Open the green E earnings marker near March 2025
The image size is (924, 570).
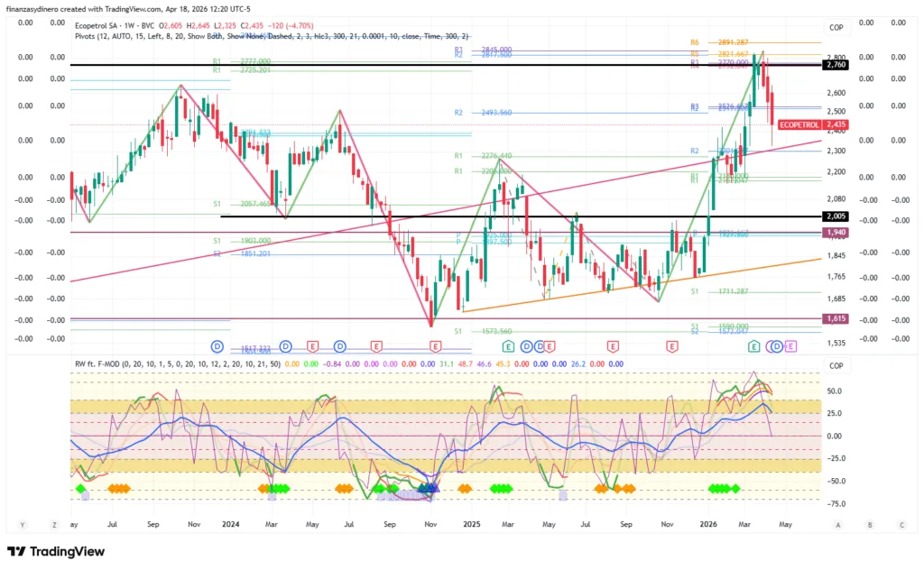point(509,346)
